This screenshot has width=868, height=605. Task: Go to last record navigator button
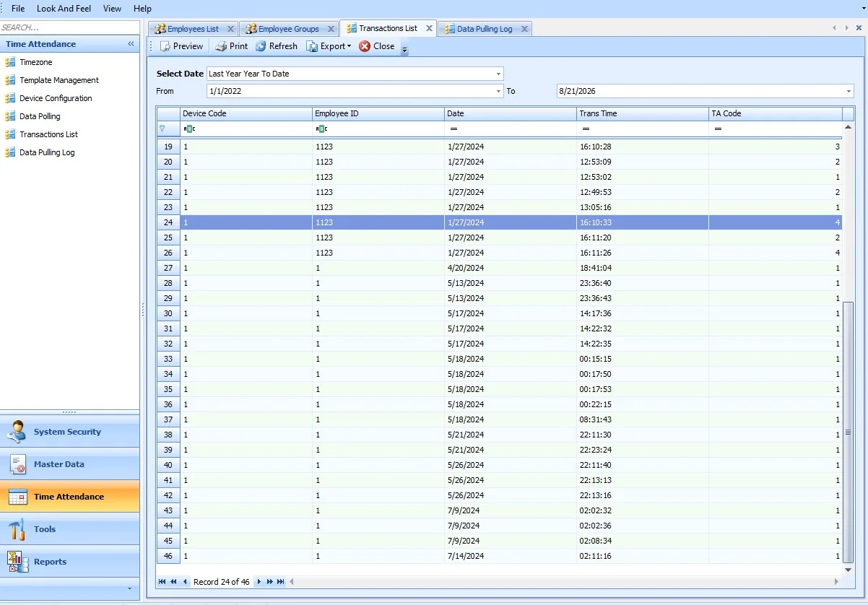281,582
